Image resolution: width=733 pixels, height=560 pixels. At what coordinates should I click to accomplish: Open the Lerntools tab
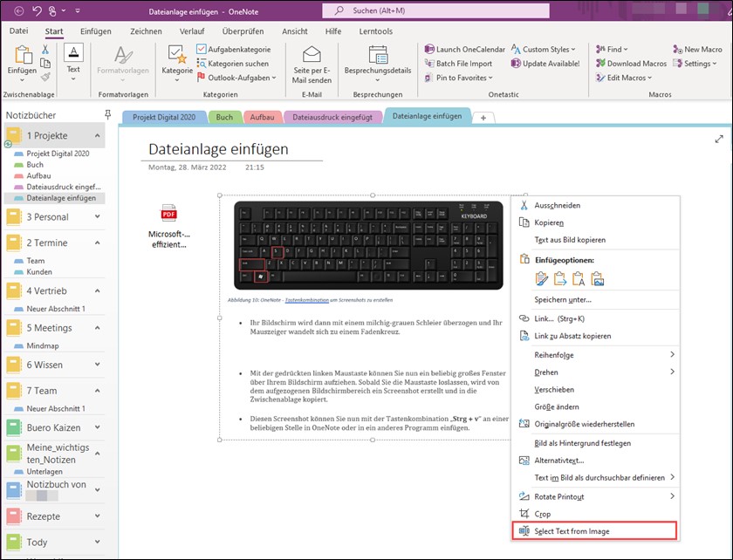[376, 31]
